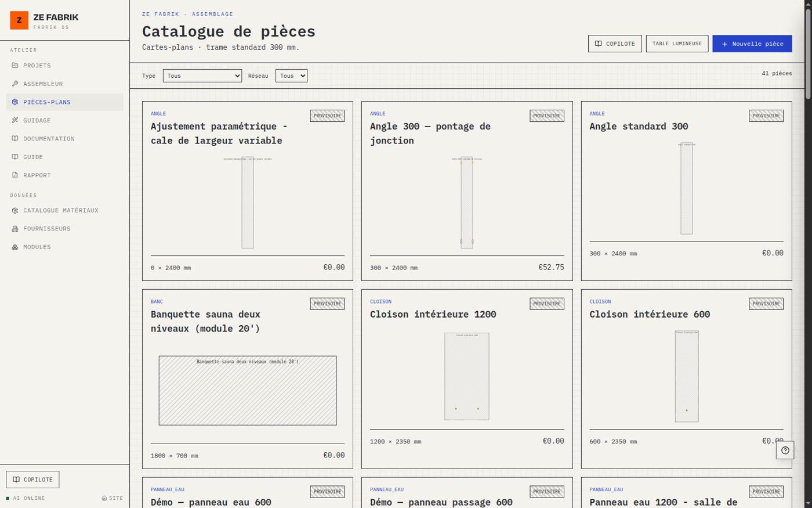Viewport: 812px width, 508px height.
Task: Click the Site link in the sidebar footer
Action: (x=113, y=498)
